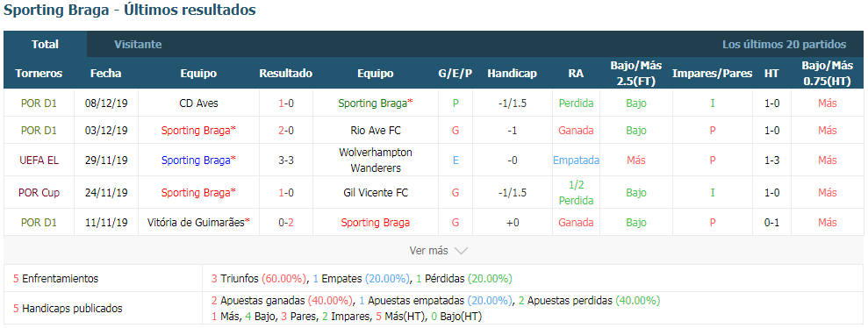The width and height of the screenshot is (868, 328).
Task: Open the Rio Ave FC team link
Action: click(376, 131)
